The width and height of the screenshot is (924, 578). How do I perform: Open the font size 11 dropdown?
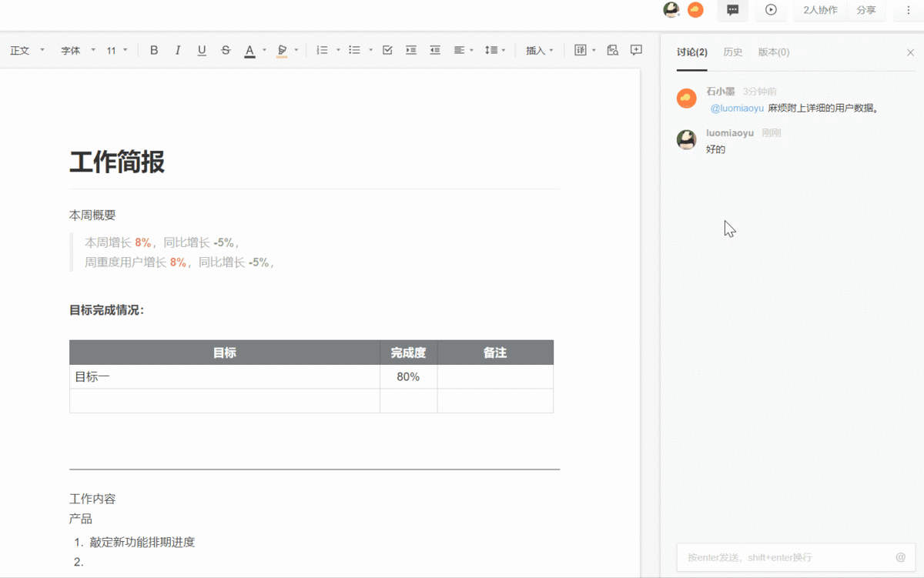117,50
